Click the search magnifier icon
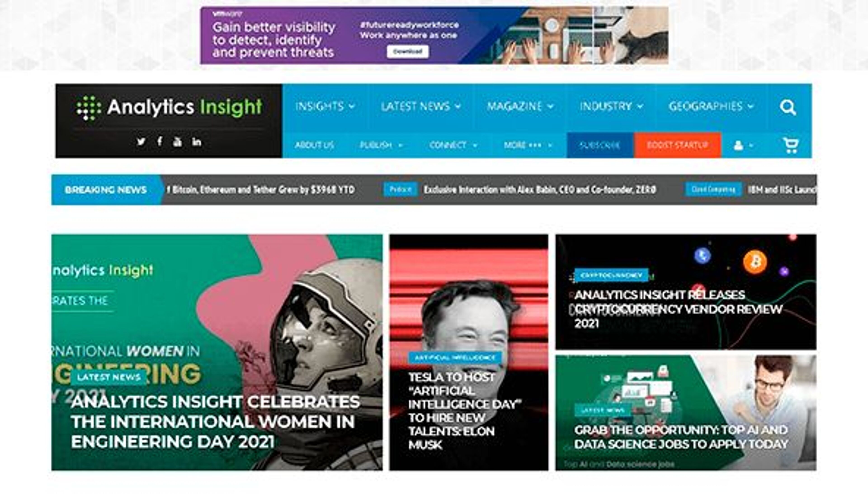The image size is (868, 494). tap(787, 108)
